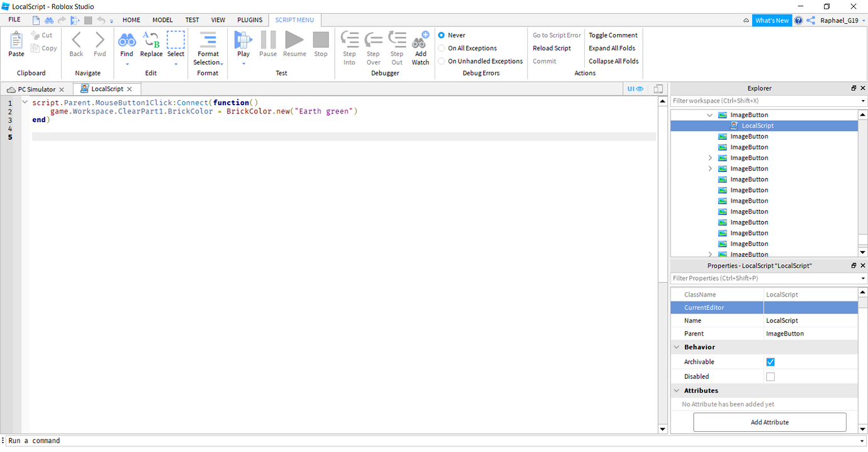Select the On Unhandled Exceptions radio button
This screenshot has width=868, height=452.
pos(442,61)
